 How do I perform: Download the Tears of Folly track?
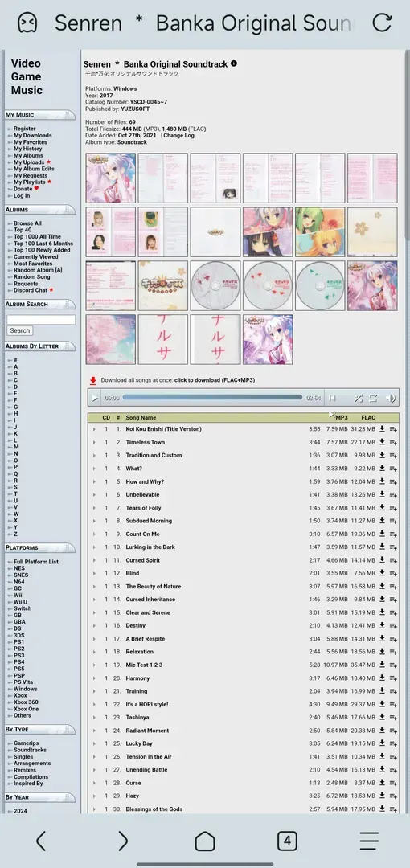coord(383,508)
